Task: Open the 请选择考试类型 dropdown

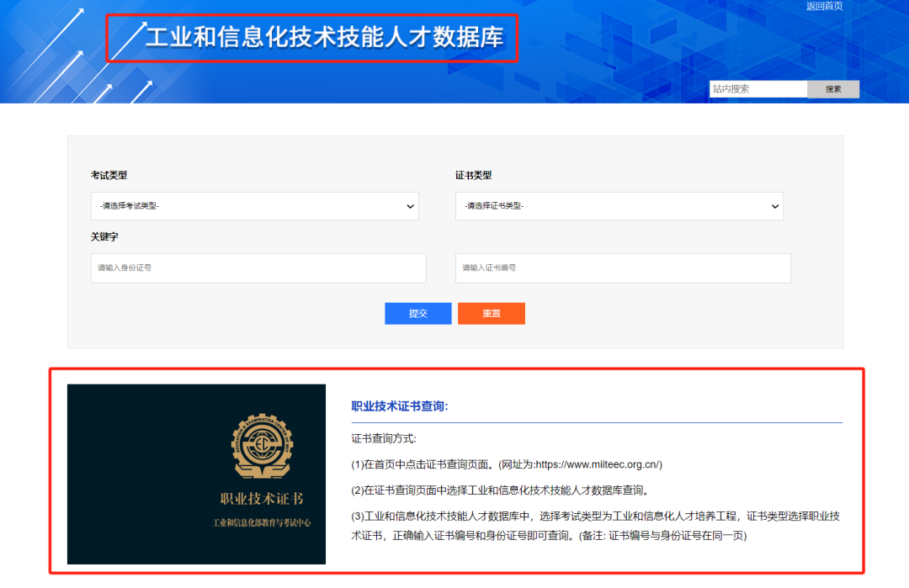Action: [x=254, y=206]
